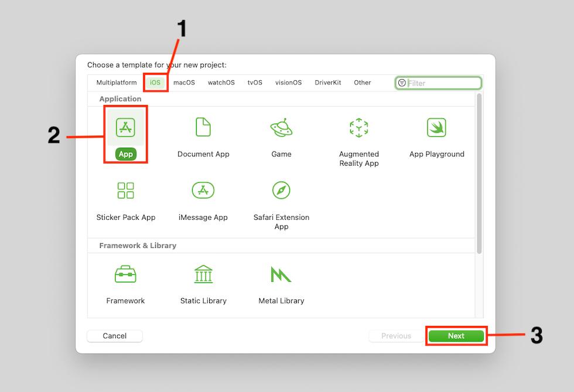Click the "Static Library" label

(x=203, y=301)
